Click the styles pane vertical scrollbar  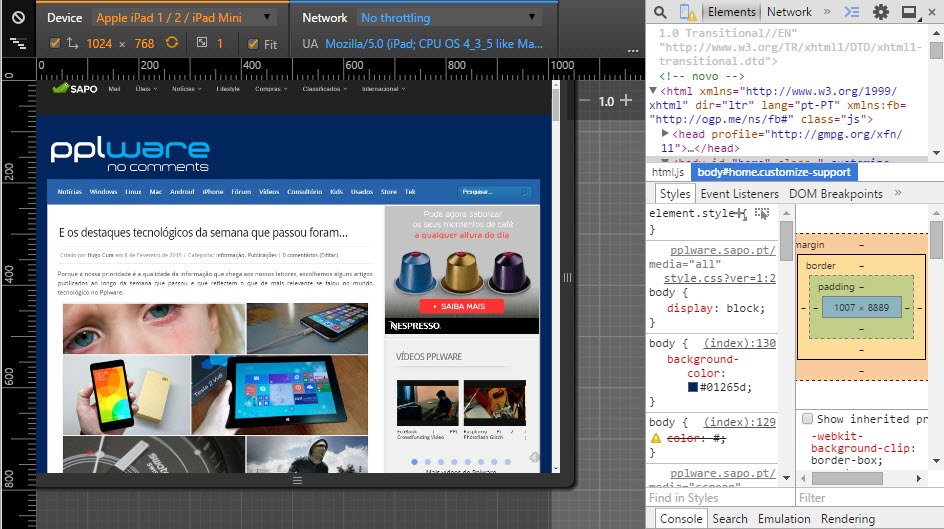[786, 241]
